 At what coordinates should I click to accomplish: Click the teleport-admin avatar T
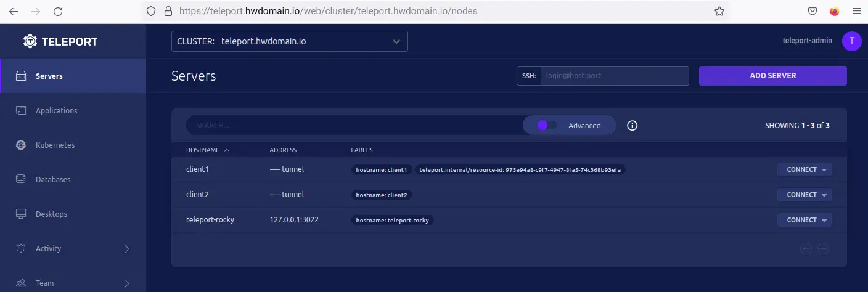tap(852, 41)
